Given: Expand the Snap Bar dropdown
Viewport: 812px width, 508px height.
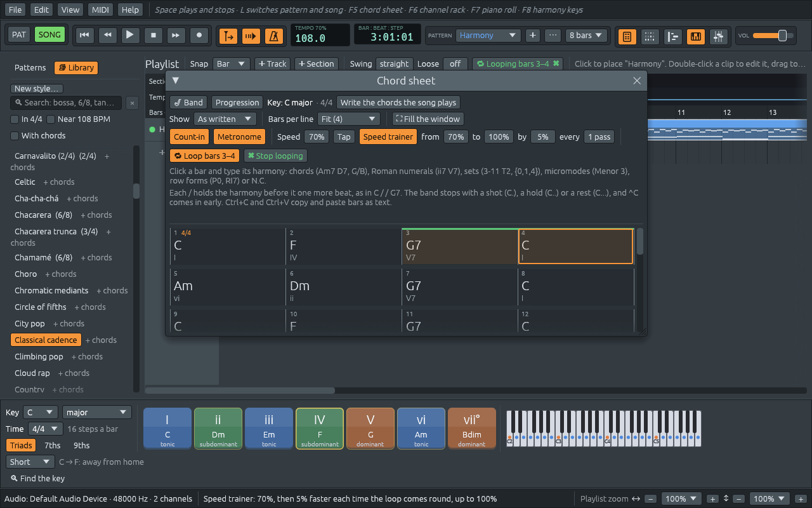Looking at the screenshot, I should [x=231, y=63].
